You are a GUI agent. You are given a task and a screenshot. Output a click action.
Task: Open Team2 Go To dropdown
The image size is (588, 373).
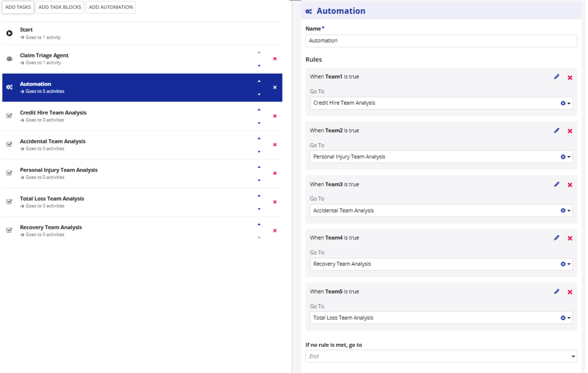pyautogui.click(x=569, y=157)
